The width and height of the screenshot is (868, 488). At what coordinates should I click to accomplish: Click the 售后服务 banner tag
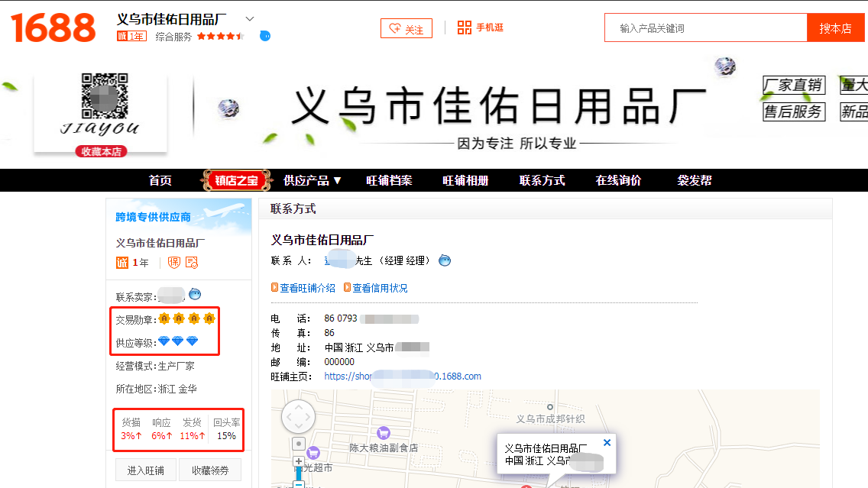point(794,111)
